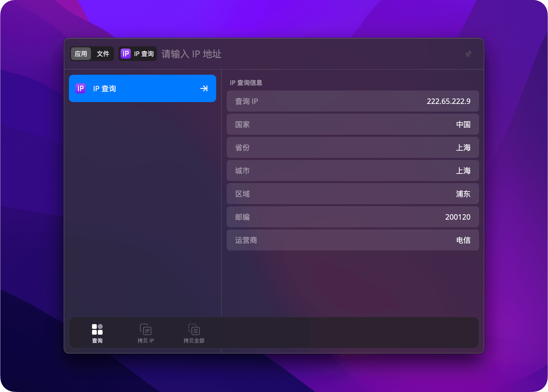Activate the 查询 action in bottom bar

click(x=97, y=333)
